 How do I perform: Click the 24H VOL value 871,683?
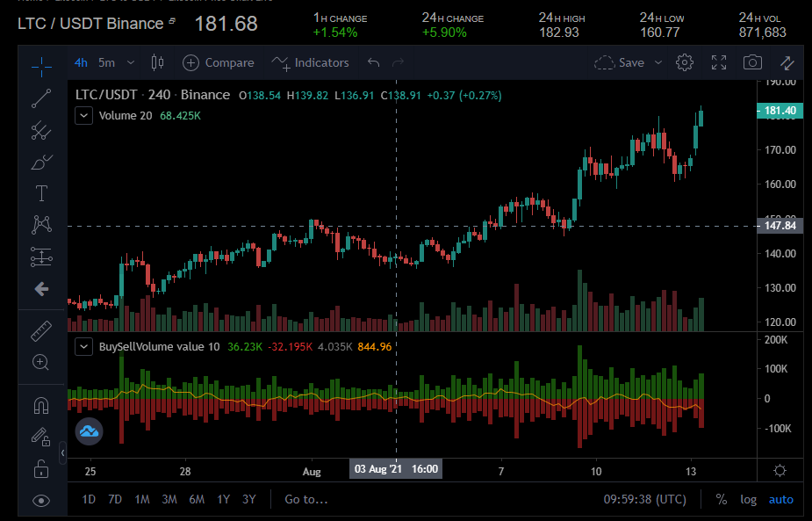(x=762, y=33)
